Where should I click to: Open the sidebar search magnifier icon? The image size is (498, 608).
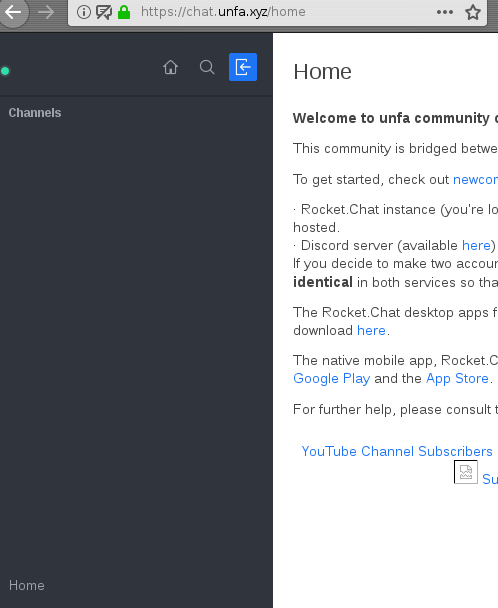207,67
